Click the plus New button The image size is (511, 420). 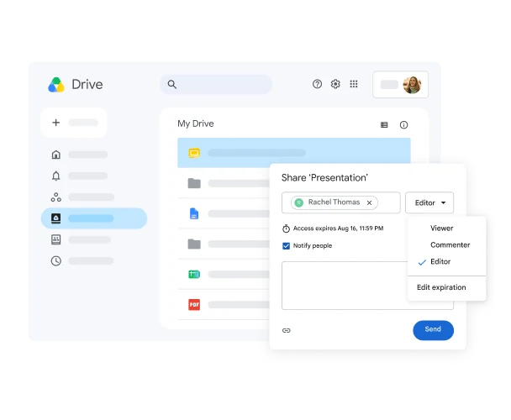click(74, 123)
